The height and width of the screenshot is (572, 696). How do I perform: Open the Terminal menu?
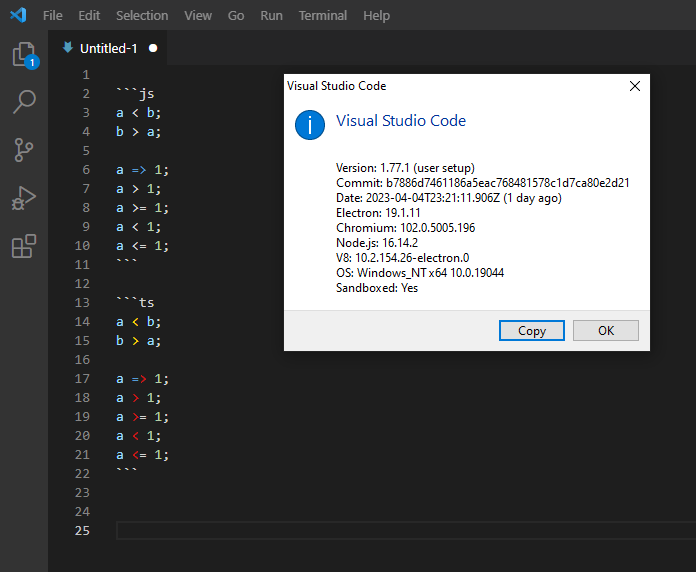323,16
